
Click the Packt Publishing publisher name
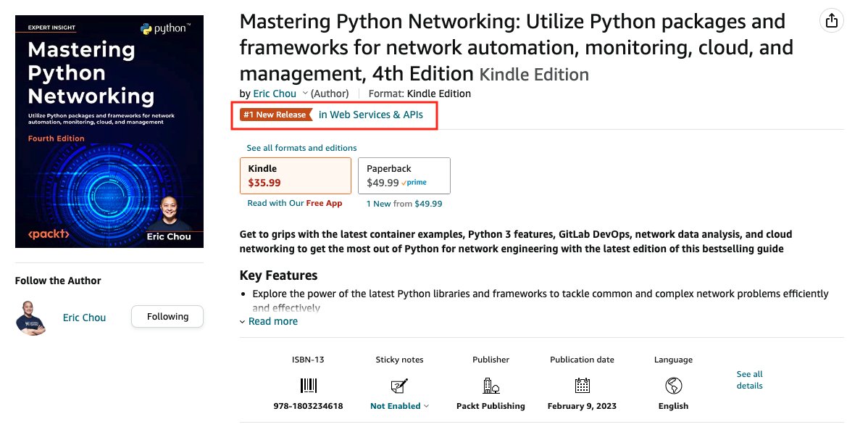[x=491, y=406]
